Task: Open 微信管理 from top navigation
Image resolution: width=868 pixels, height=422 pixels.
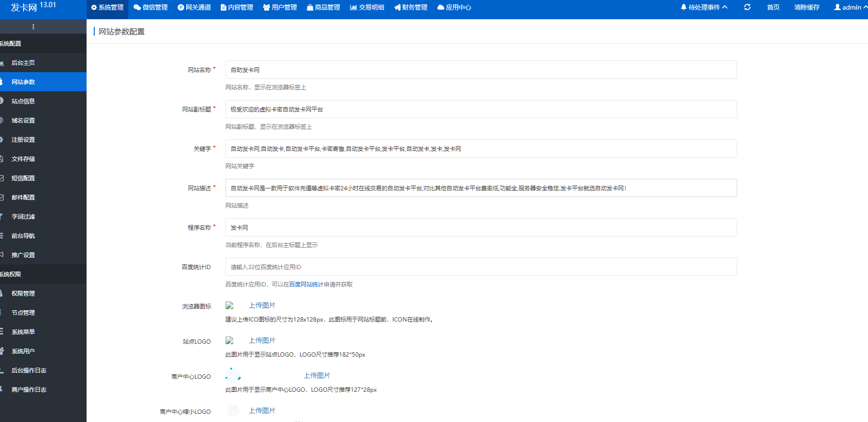Action: pos(151,7)
